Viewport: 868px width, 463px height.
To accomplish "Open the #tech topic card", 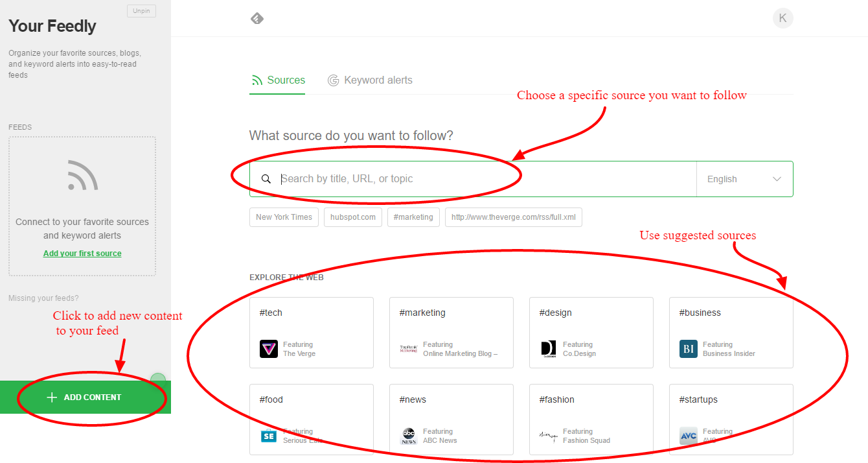I will click(x=312, y=333).
